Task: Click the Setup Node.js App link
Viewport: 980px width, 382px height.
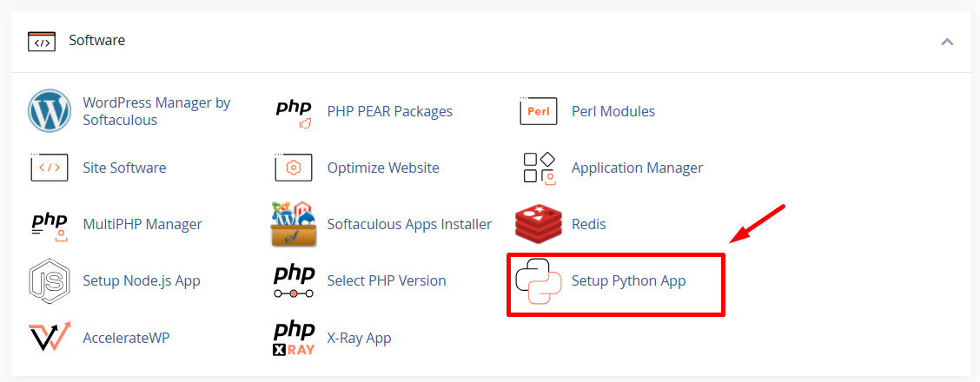Action: pos(142,280)
